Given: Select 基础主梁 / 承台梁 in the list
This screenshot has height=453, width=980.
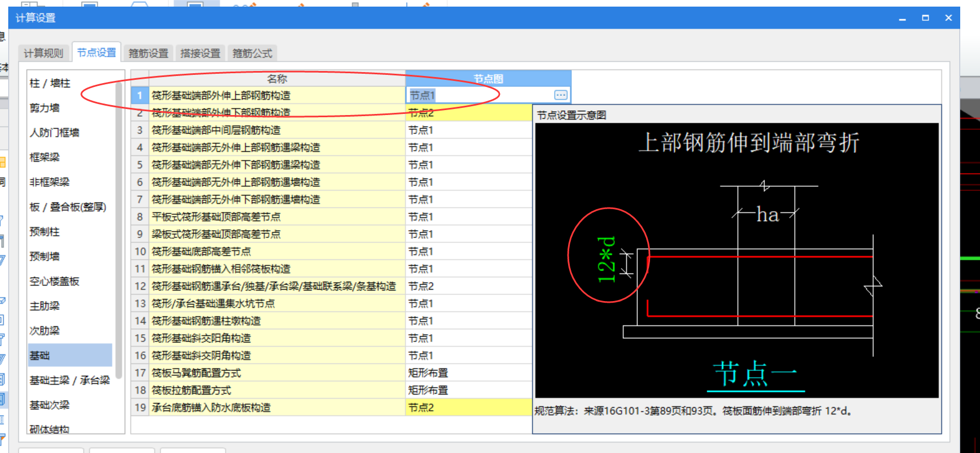Looking at the screenshot, I should pos(70,380).
